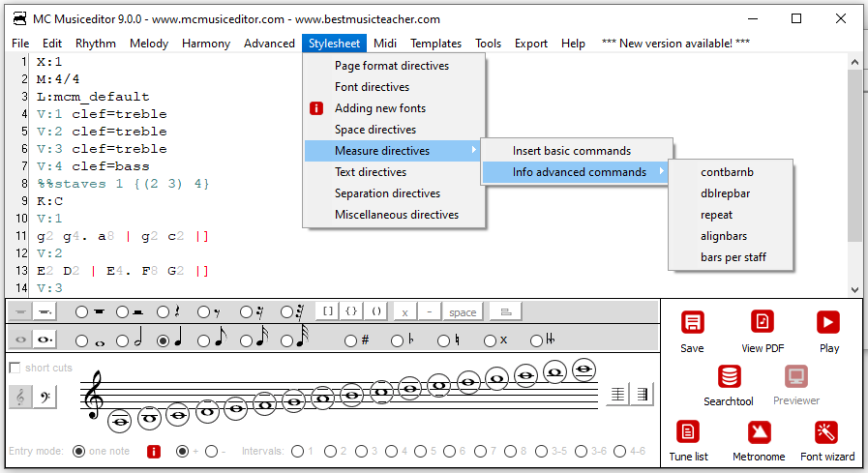The image size is (868, 473).
Task: Launch the Metronome icon
Action: (x=759, y=432)
